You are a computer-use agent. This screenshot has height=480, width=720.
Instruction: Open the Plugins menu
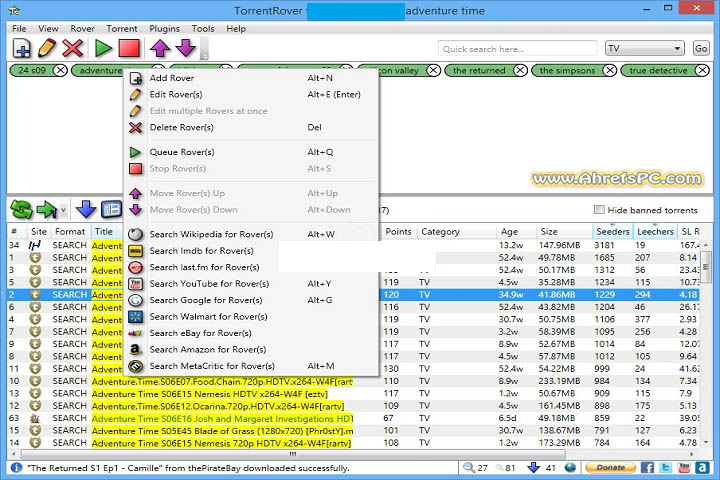click(164, 28)
